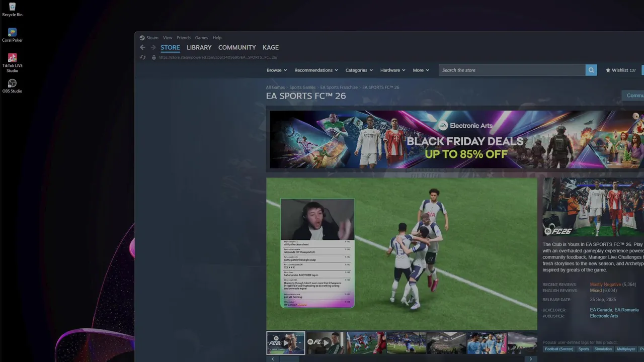Launch OBS Studio desktop icon
The image size is (644, 362).
12,86
